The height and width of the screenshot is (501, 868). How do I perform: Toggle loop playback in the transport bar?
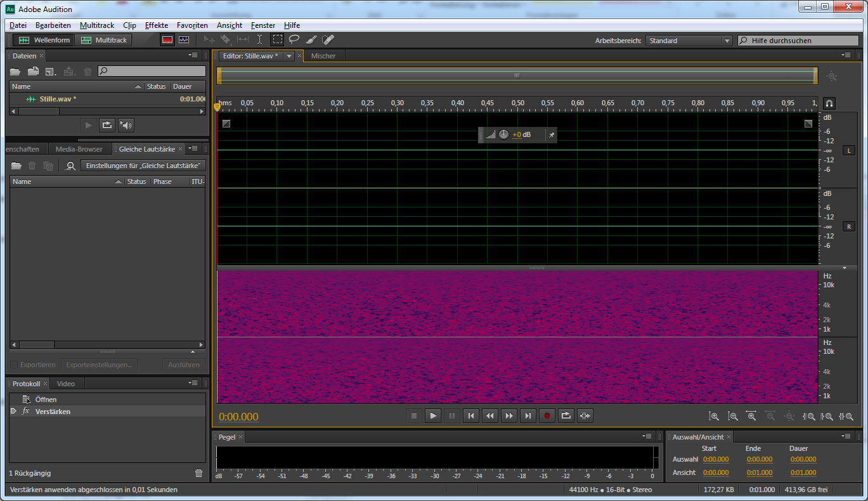[x=566, y=416]
